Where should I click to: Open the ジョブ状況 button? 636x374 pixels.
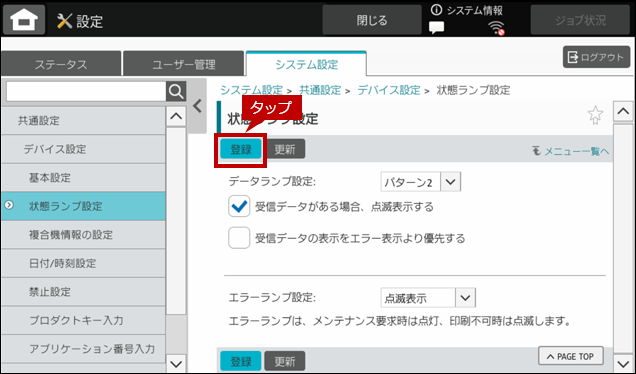click(x=580, y=20)
